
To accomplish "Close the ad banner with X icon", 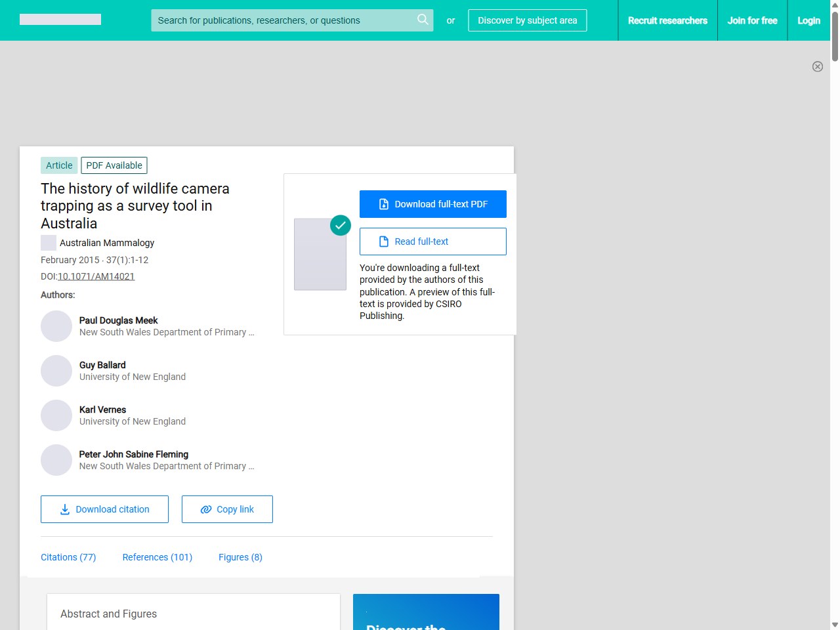I will click(817, 66).
